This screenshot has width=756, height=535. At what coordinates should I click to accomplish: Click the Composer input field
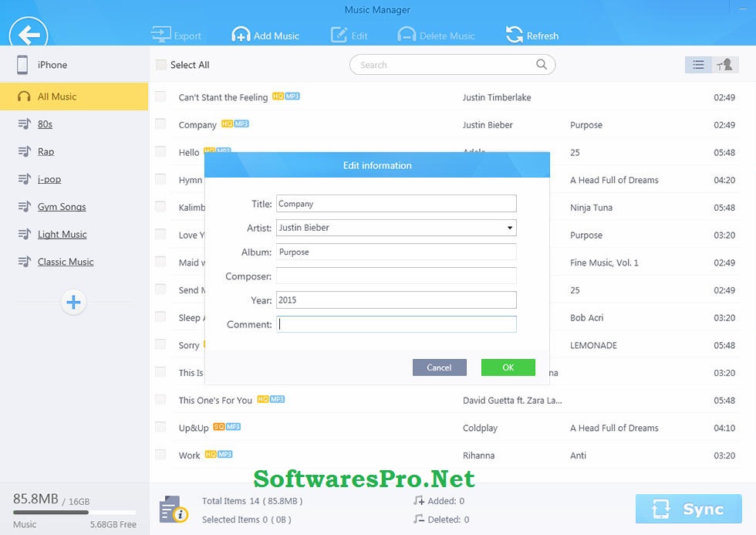(396, 276)
